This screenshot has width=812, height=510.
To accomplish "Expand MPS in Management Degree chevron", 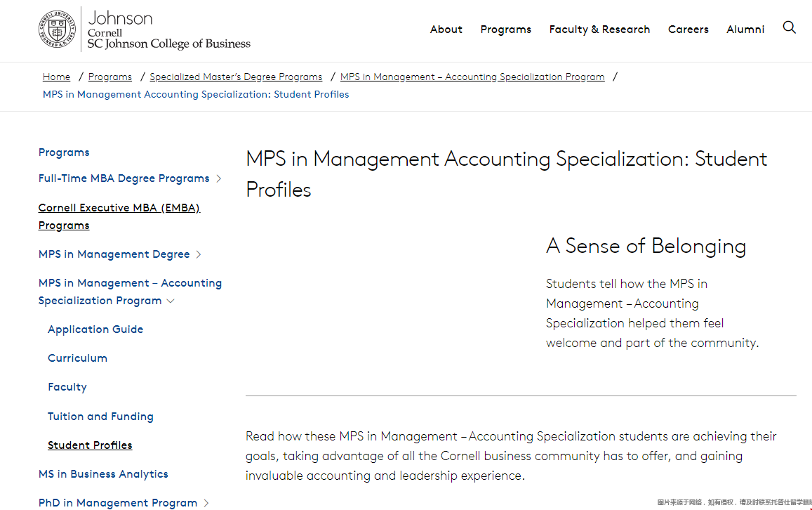I will pos(199,254).
